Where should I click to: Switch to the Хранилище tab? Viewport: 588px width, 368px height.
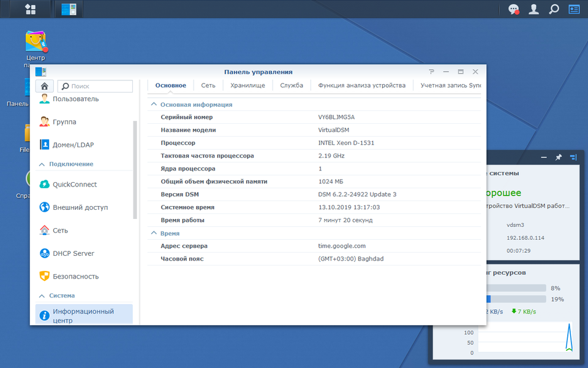coord(247,85)
